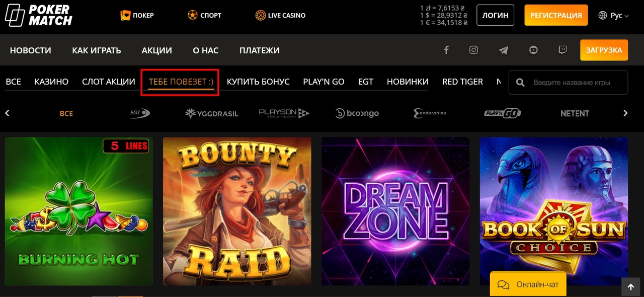
Task: Expand the Рус language dropdown
Action: click(614, 16)
